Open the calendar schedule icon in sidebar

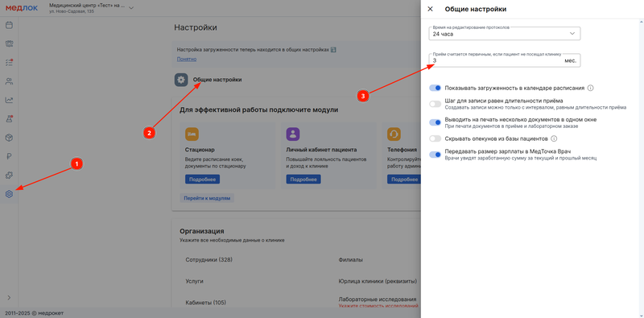(9, 25)
